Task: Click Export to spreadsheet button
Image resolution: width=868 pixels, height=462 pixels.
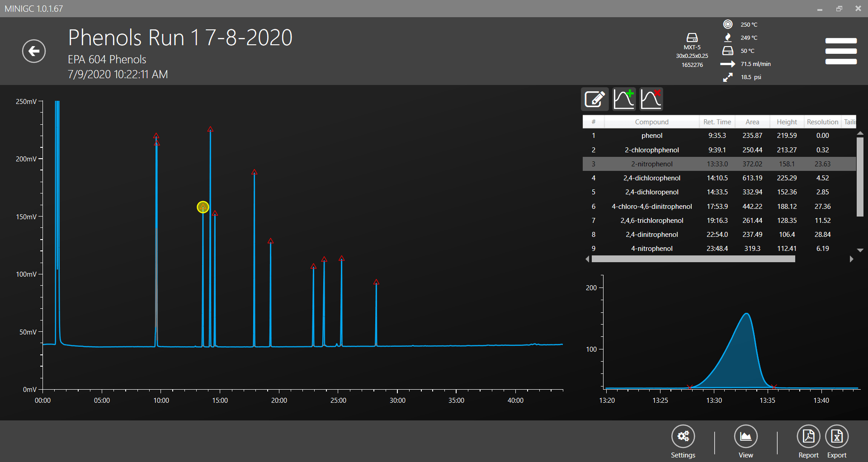Action: (x=836, y=437)
